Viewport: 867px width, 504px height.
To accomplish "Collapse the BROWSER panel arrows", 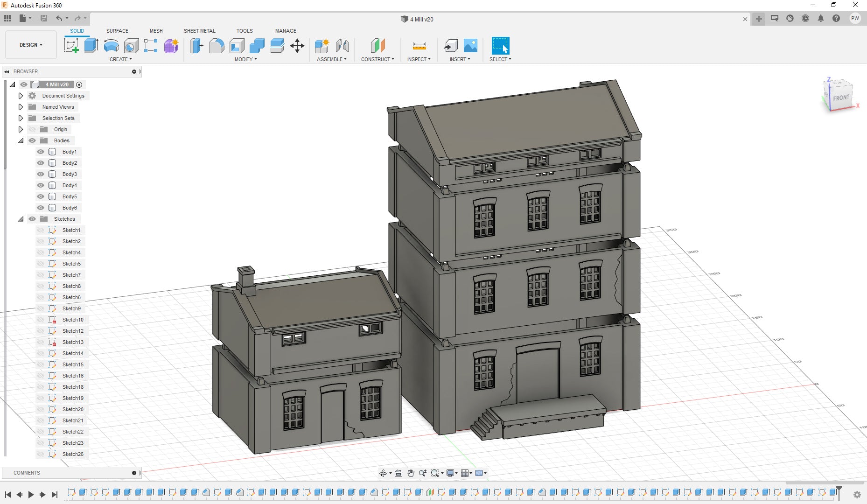I will tap(7, 71).
